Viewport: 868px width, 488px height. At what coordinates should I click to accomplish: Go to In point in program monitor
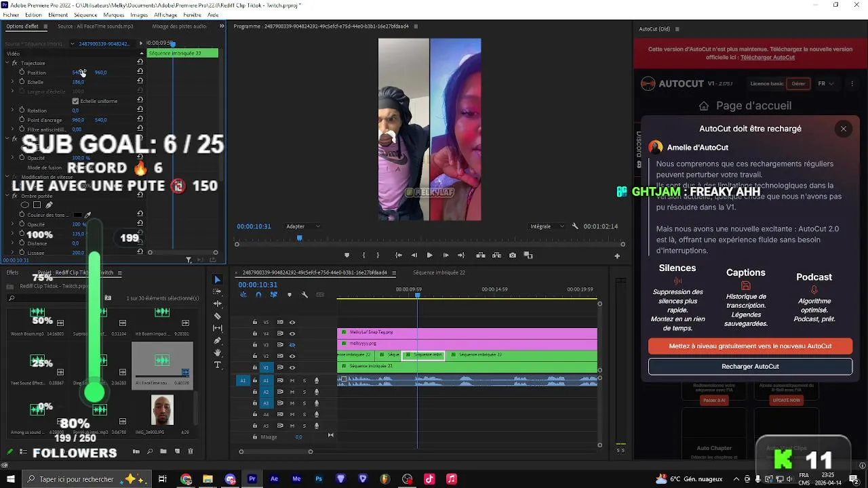tap(398, 256)
